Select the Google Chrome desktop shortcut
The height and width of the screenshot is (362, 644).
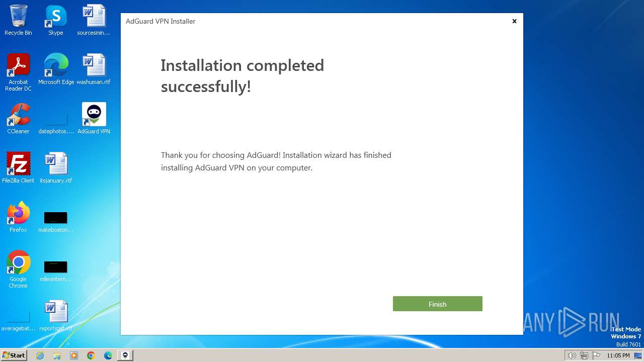point(18,269)
